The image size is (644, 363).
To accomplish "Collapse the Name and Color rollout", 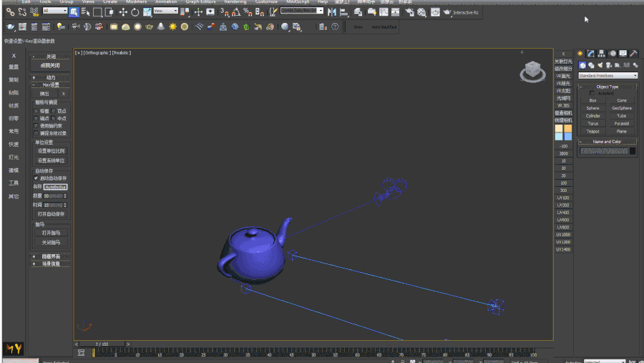I will tap(607, 142).
